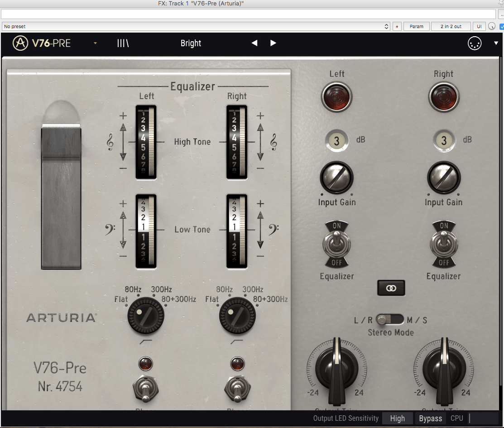The height and width of the screenshot is (428, 504).
Task: Turn the Right Input Gain knob
Action: (444, 178)
